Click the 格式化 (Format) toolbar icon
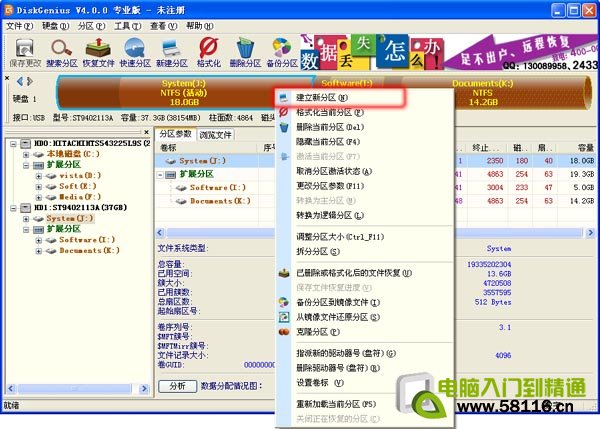600x429 pixels. 209,52
